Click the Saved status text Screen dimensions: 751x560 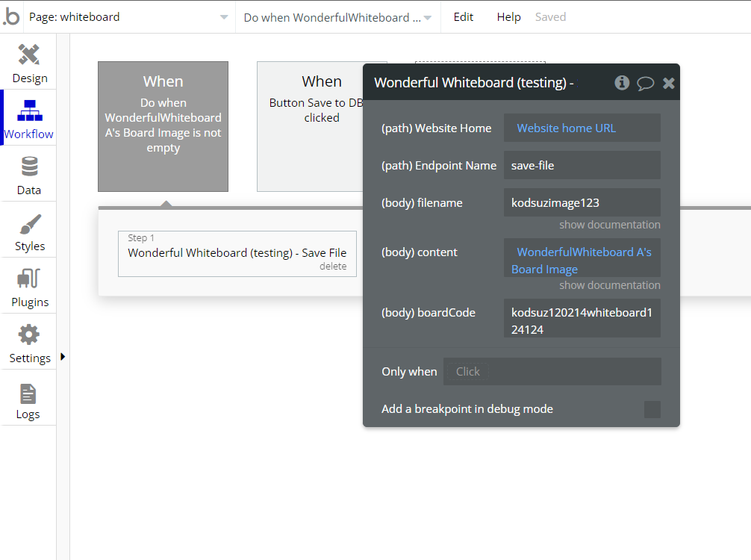pos(550,17)
